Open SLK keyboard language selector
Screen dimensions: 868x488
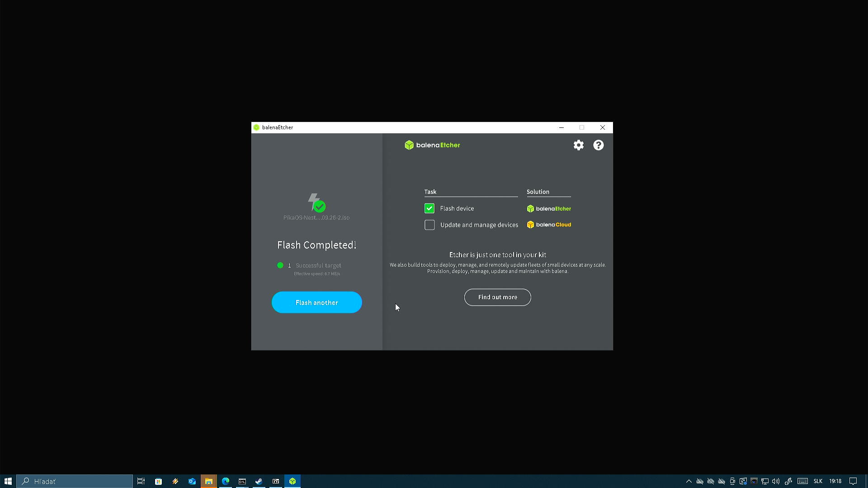click(818, 481)
